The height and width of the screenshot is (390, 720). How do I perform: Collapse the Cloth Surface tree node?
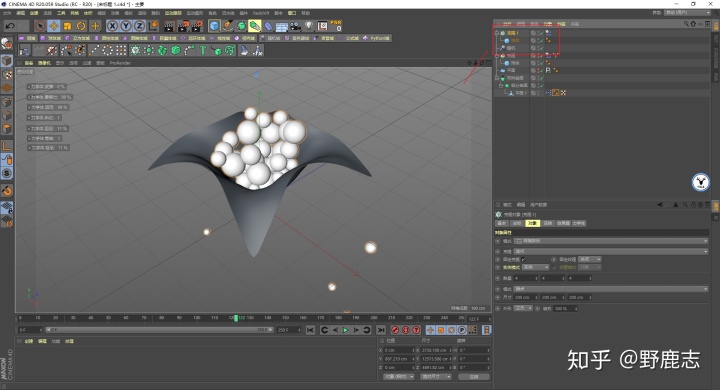[497, 78]
